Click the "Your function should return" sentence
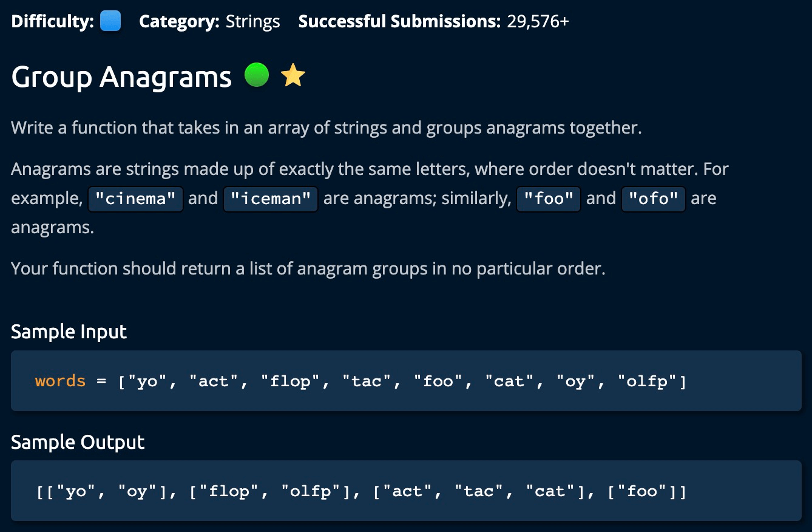 click(308, 268)
